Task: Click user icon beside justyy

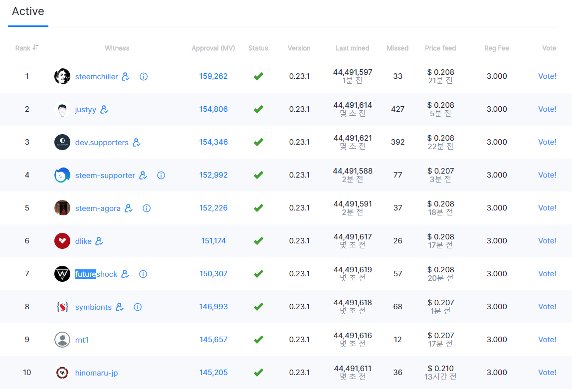Action: coord(104,109)
